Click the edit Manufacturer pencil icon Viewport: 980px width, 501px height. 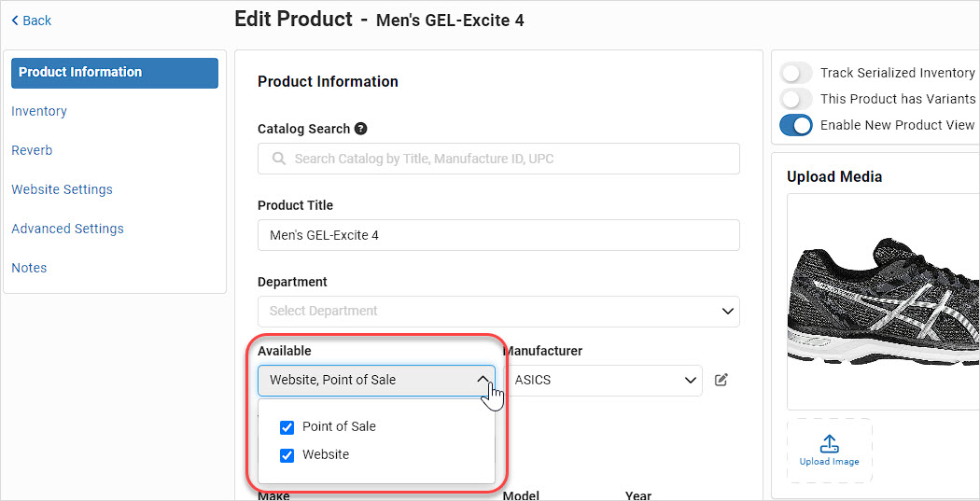[x=721, y=380]
